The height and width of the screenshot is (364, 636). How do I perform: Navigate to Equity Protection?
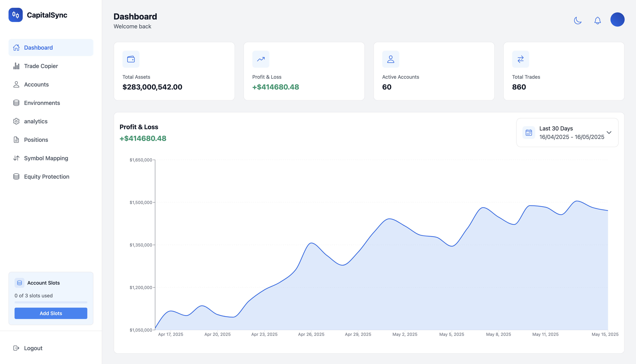tap(46, 177)
